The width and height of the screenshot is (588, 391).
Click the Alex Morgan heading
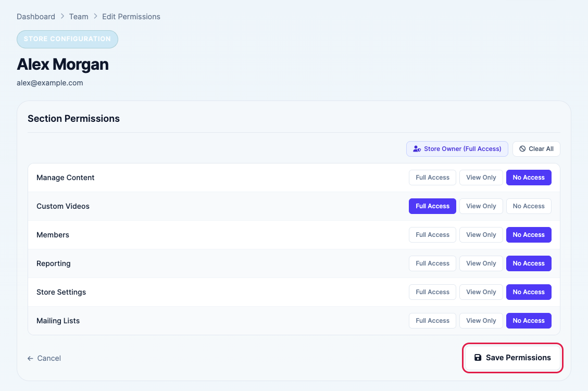pos(62,64)
